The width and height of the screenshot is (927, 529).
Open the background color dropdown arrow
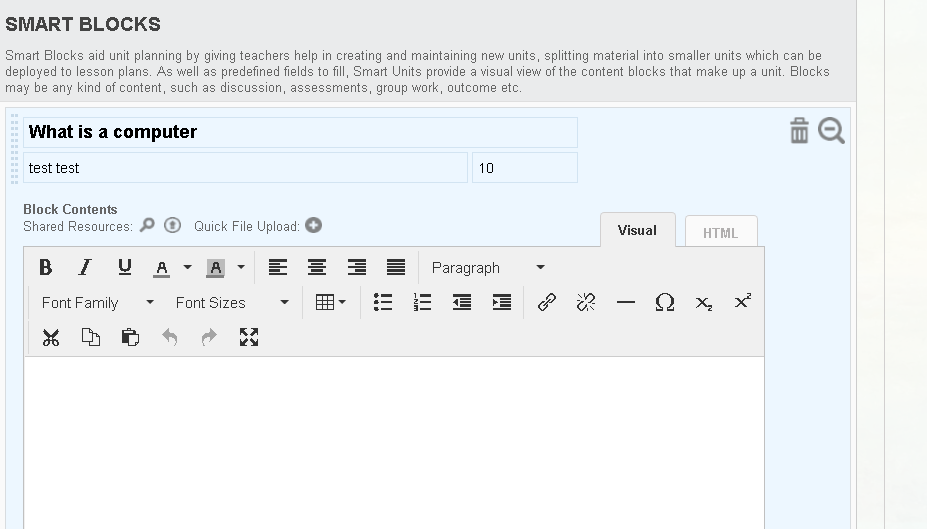[x=241, y=268]
